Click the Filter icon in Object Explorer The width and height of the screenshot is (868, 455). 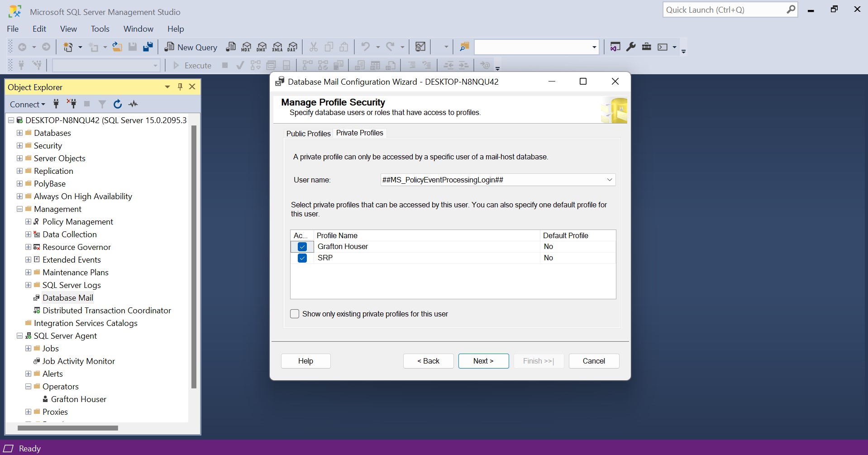coord(102,104)
